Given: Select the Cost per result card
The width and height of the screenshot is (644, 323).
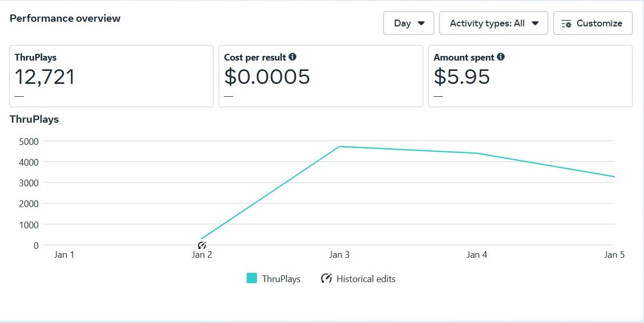Looking at the screenshot, I should point(320,76).
